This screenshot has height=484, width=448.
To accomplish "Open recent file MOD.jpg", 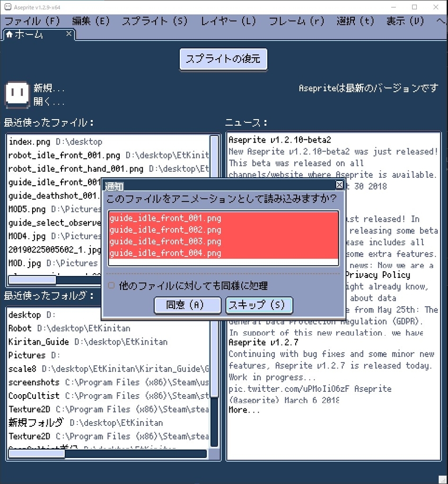I will 54,263.
